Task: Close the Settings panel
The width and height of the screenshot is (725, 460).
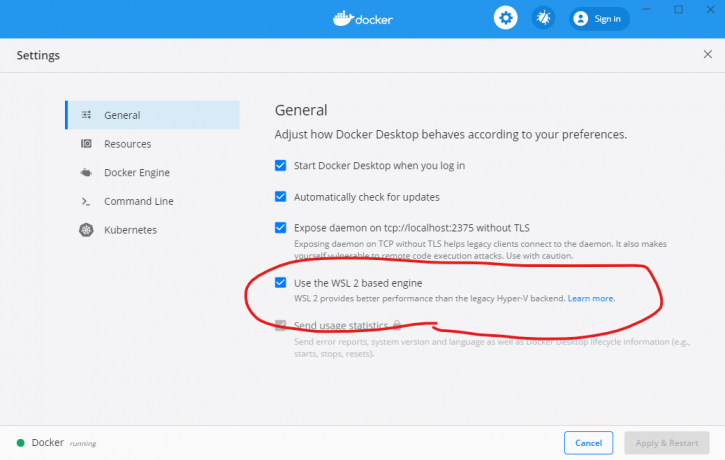Action: click(707, 55)
